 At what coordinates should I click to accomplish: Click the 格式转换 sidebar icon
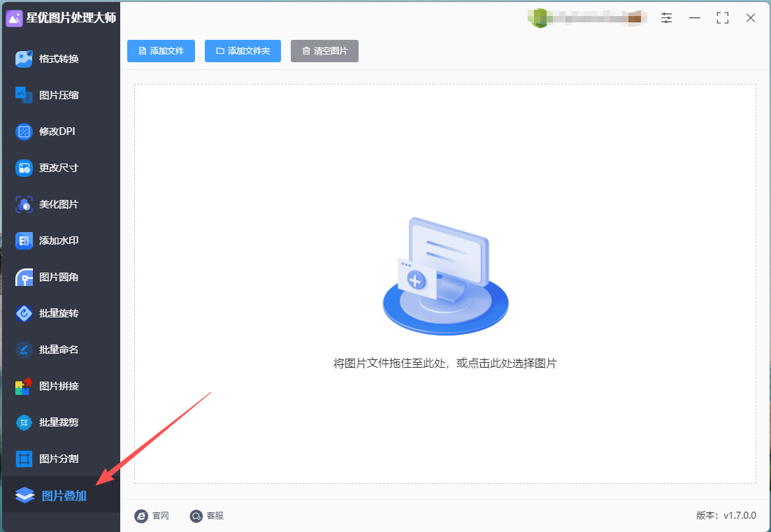click(x=24, y=59)
